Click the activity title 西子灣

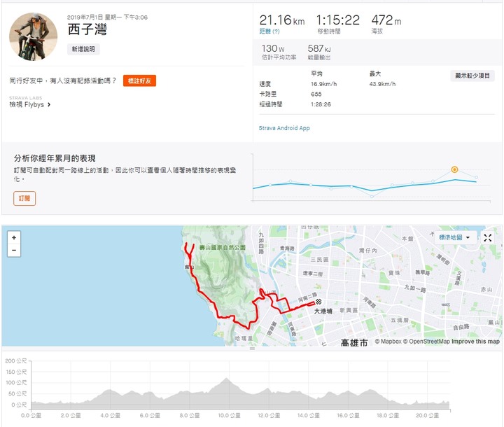tap(87, 29)
